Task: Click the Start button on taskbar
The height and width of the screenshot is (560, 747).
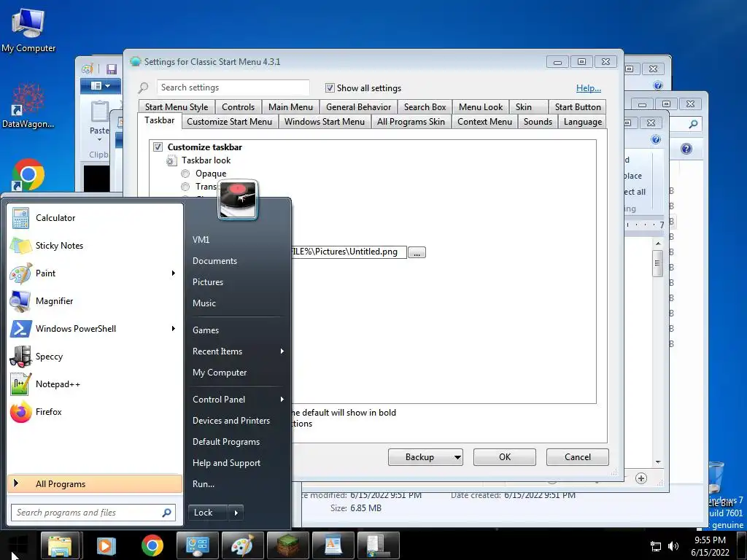Action: click(x=18, y=545)
